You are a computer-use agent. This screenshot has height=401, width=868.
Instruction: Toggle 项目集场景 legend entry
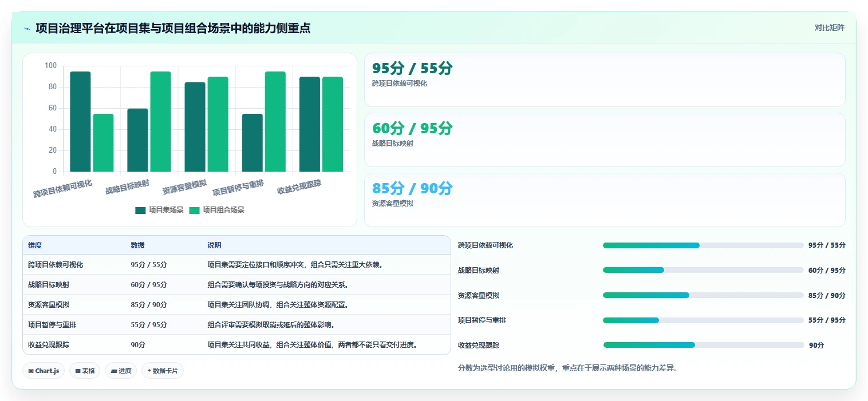click(x=159, y=210)
